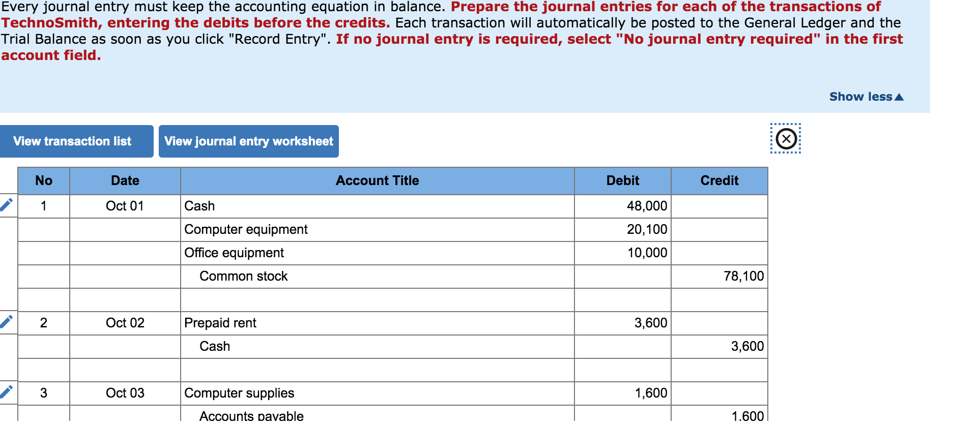Select the Computer equipment account row

pyautogui.click(x=378, y=230)
